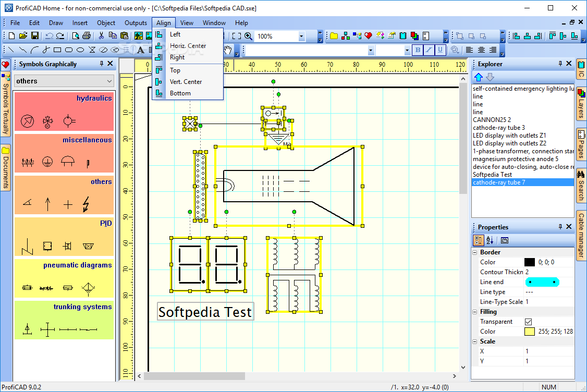Click the Undo arrow icon

(49, 36)
